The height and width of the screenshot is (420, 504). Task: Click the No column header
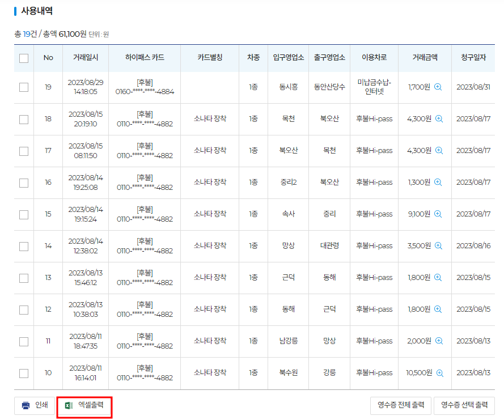pos(48,58)
